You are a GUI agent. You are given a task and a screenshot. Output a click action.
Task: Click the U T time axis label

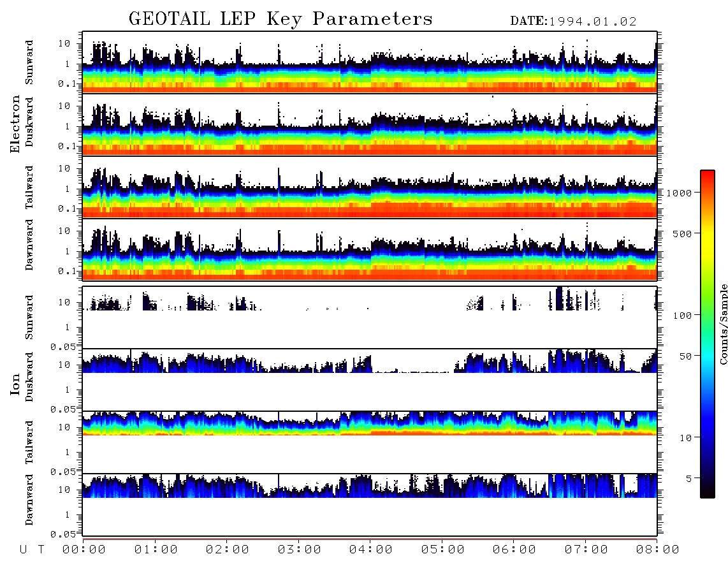point(32,550)
